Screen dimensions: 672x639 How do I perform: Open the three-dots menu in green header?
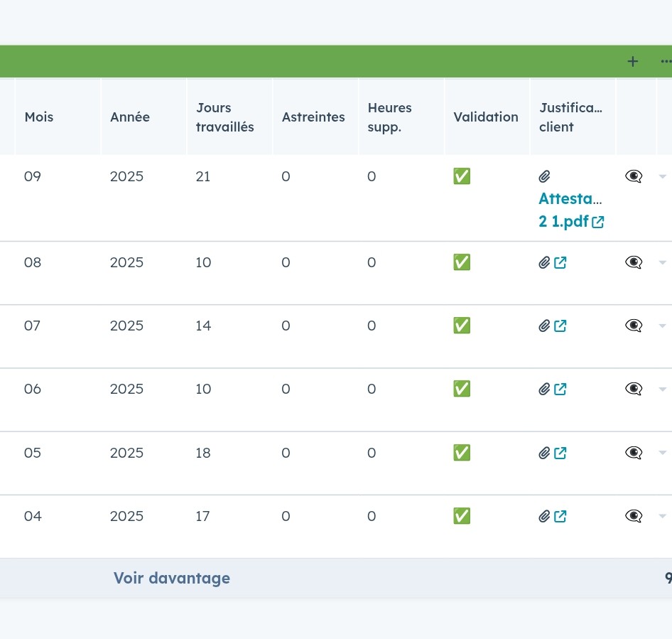coord(665,62)
